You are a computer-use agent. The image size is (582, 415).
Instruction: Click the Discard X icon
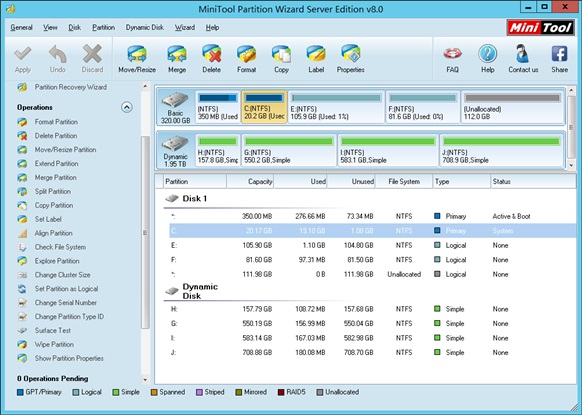[x=92, y=54]
